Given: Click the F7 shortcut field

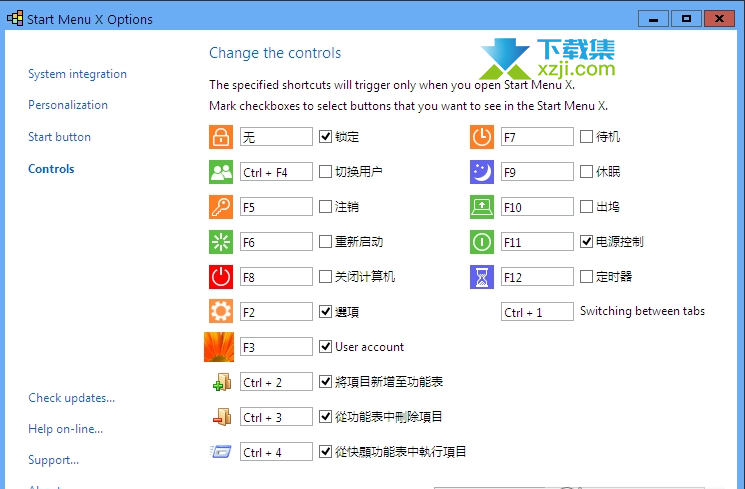Looking at the screenshot, I should tap(537, 137).
